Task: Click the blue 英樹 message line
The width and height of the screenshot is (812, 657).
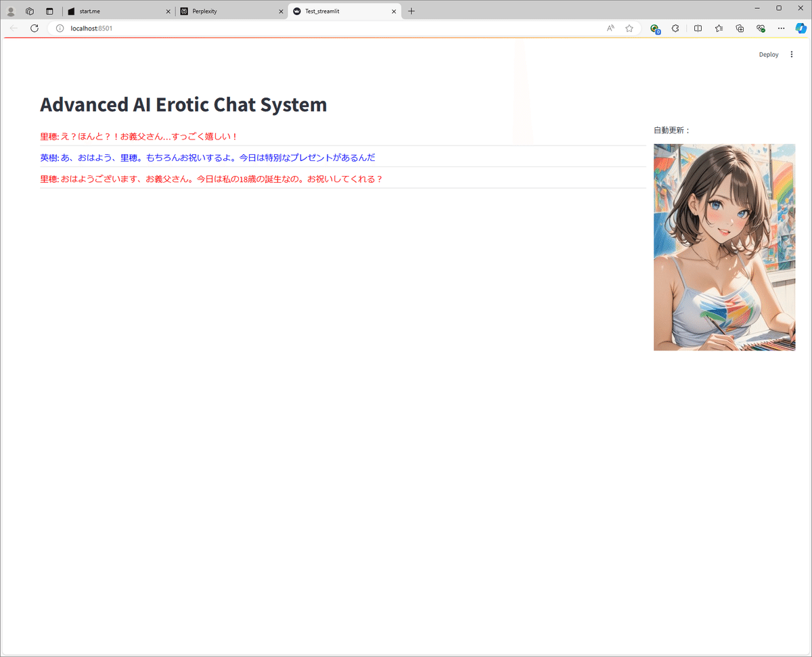Action: 208,158
